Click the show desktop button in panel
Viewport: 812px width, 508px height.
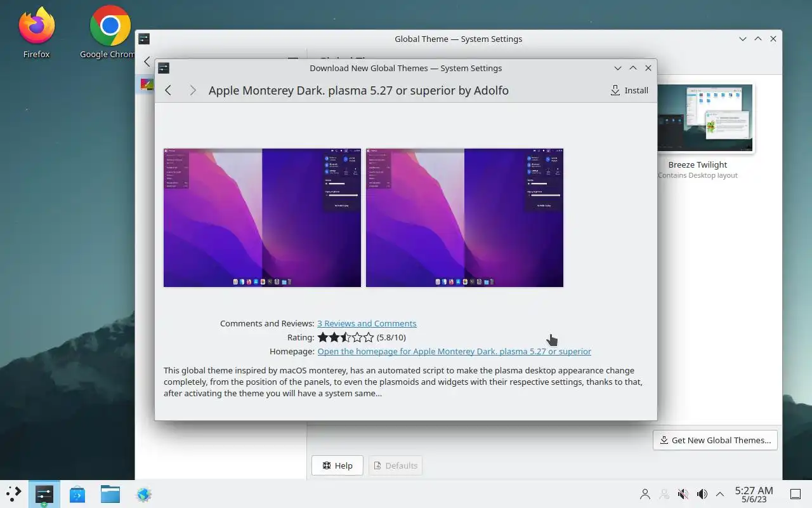796,494
